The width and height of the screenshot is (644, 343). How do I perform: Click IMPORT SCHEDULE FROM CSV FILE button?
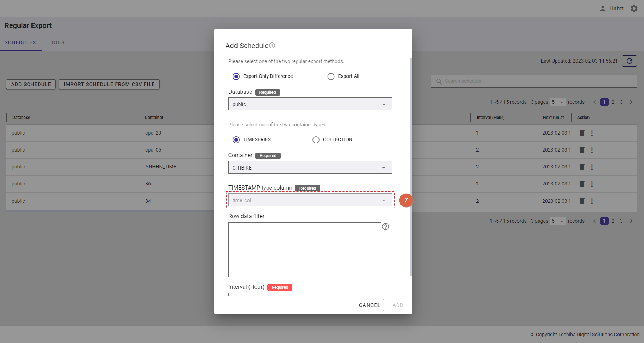[x=109, y=84]
